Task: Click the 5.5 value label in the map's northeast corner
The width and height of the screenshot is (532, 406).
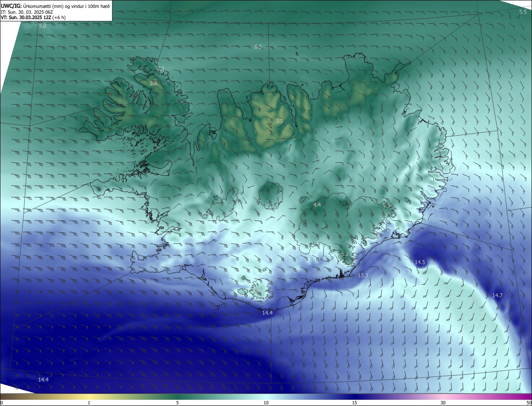Action: pyautogui.click(x=523, y=12)
